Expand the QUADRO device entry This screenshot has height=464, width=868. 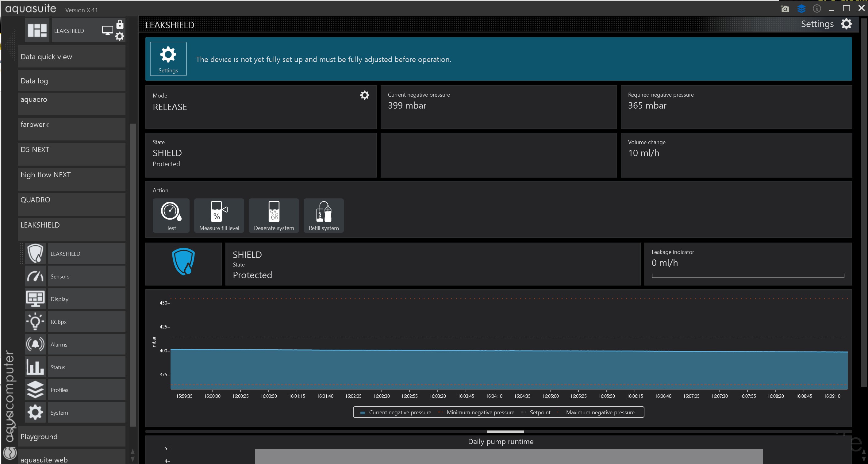pos(72,205)
